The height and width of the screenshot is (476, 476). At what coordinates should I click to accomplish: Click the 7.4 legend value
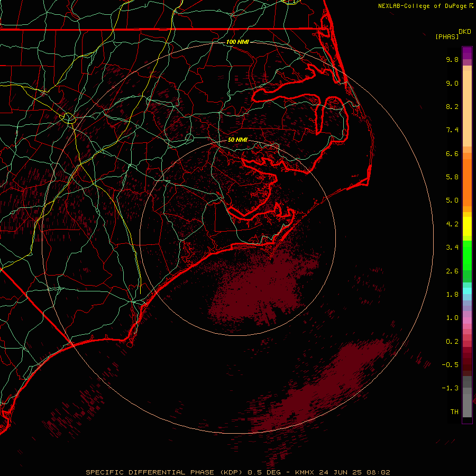pos(452,130)
